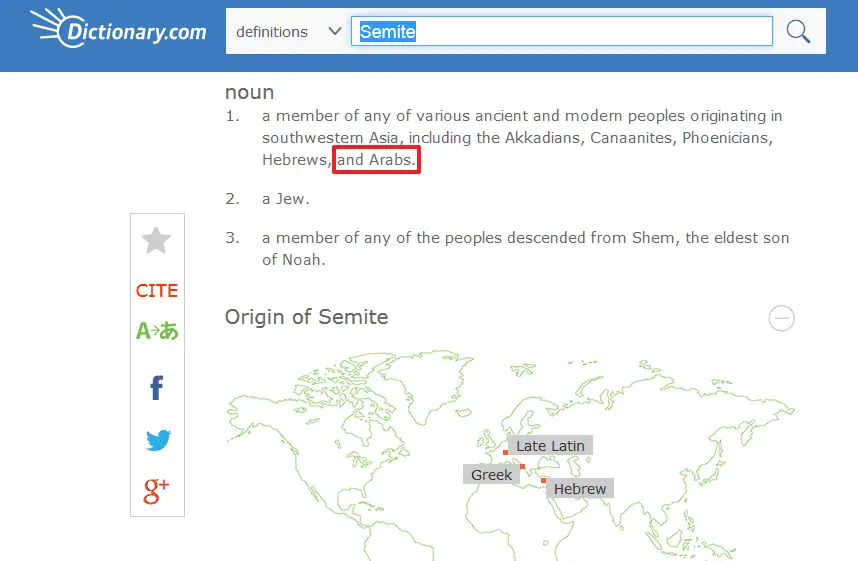Click the Origin of Semite heading
The height and width of the screenshot is (561, 858).
[306, 317]
